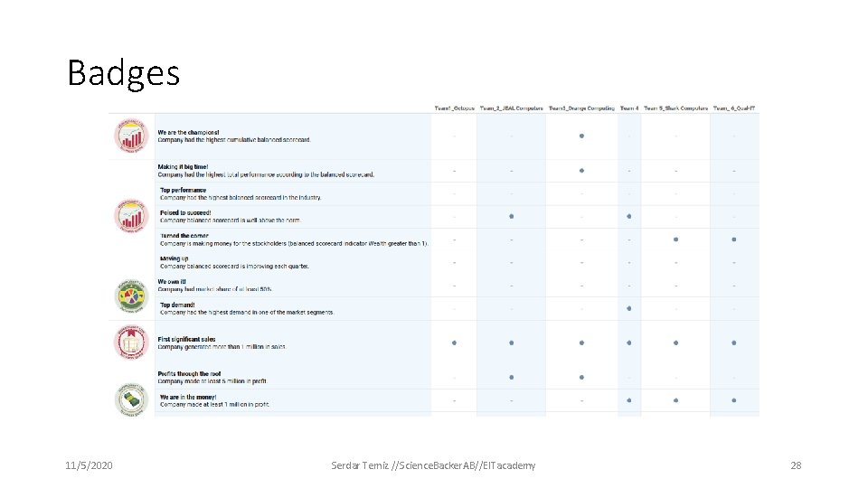Screen dimensions: 868x488
Task: Click the We are in the money dot for Team 4
Action: [629, 400]
